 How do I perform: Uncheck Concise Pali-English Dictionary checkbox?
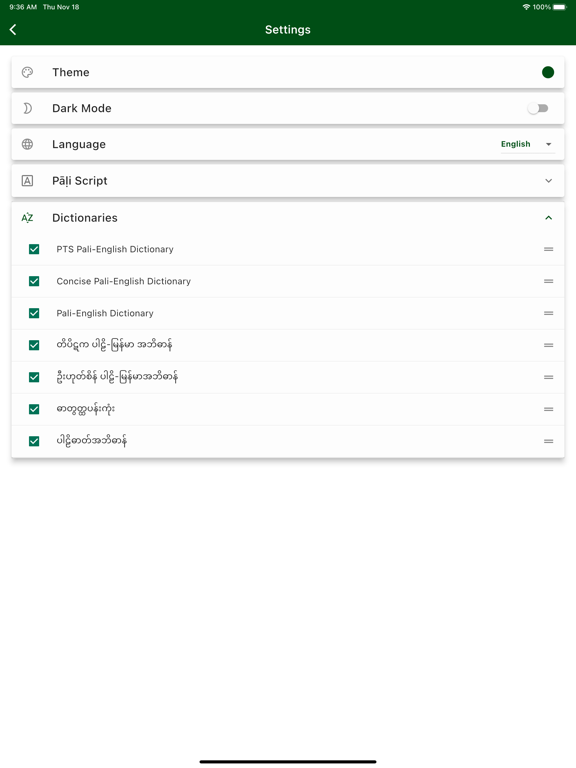34,281
